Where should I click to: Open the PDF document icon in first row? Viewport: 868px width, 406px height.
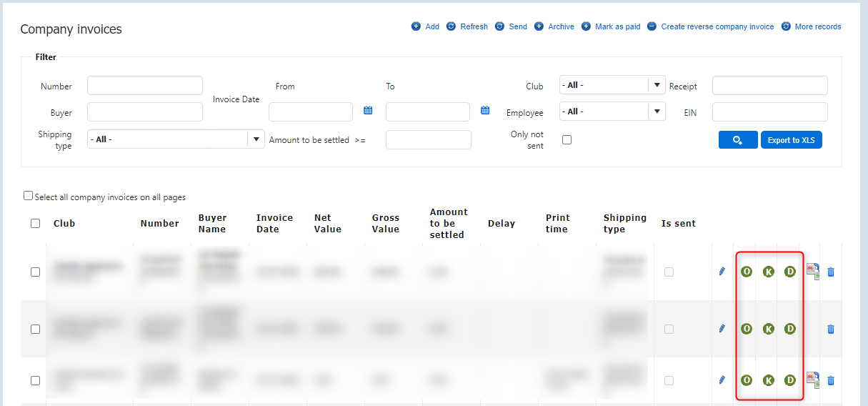pos(813,271)
